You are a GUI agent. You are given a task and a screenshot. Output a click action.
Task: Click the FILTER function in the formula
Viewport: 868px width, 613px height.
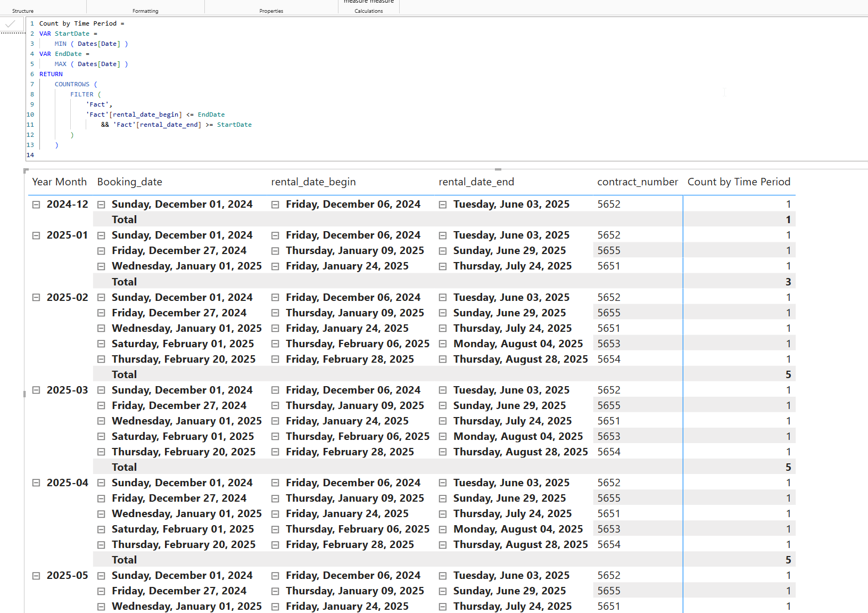[81, 94]
